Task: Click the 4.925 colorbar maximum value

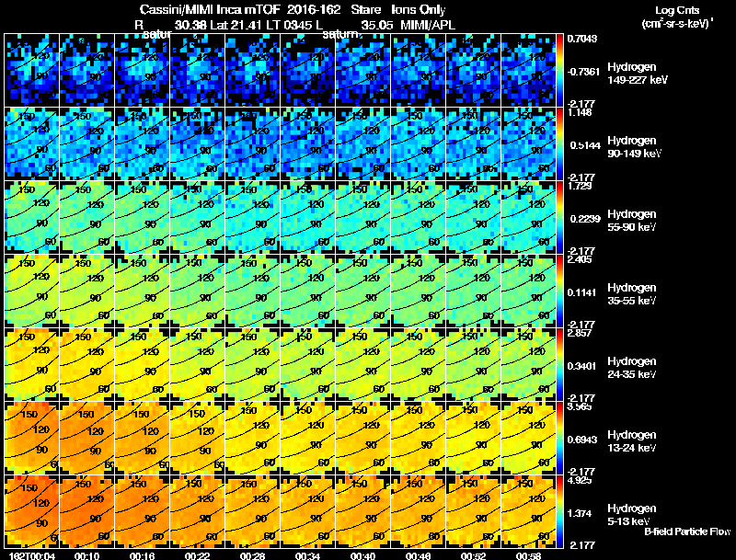Action: click(580, 480)
